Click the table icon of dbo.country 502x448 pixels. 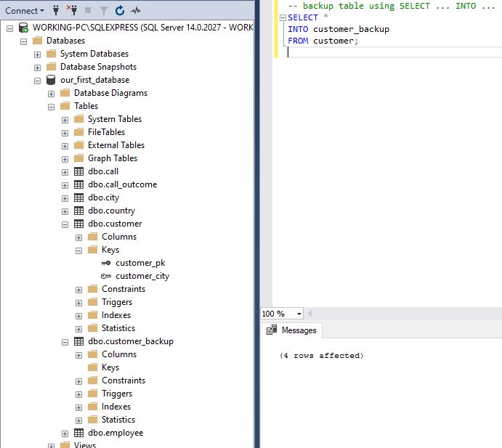[x=78, y=211]
